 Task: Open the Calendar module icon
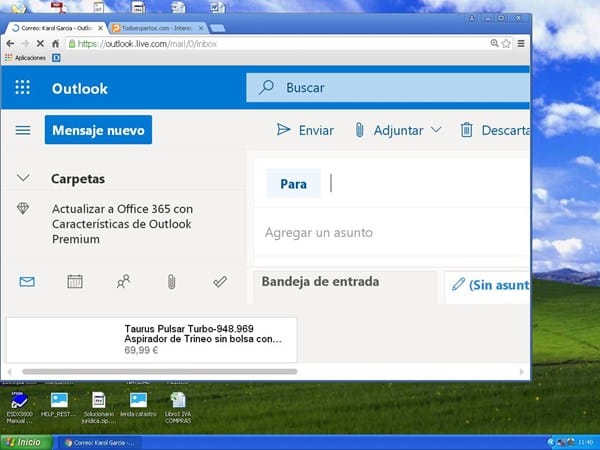[x=75, y=282]
